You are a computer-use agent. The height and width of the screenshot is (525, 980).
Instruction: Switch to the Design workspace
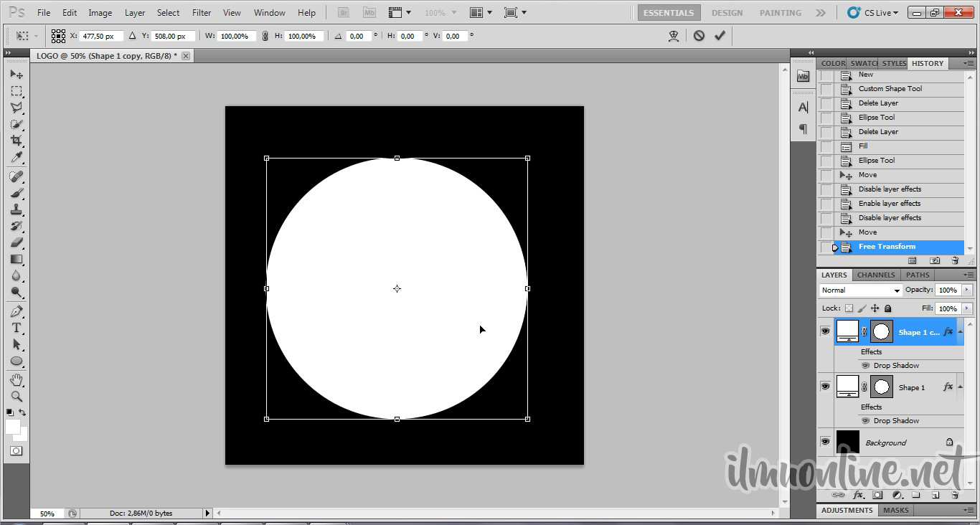click(727, 13)
